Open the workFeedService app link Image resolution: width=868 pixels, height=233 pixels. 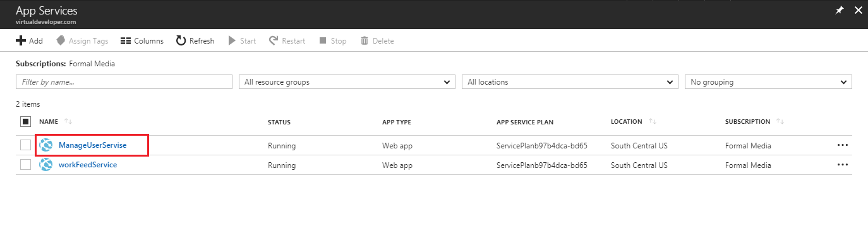tap(88, 165)
